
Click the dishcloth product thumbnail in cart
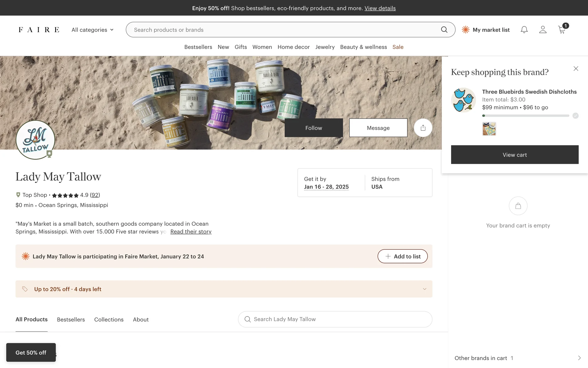[489, 129]
